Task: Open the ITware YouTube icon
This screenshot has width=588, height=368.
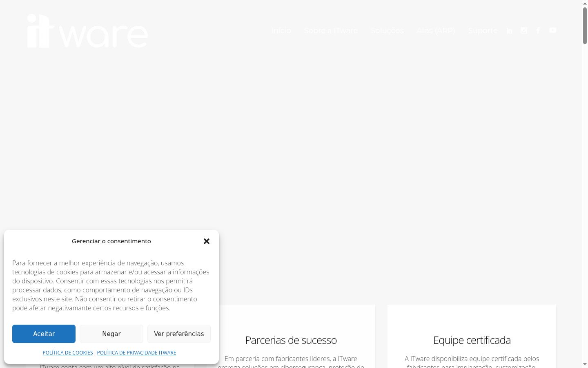Action: click(553, 30)
